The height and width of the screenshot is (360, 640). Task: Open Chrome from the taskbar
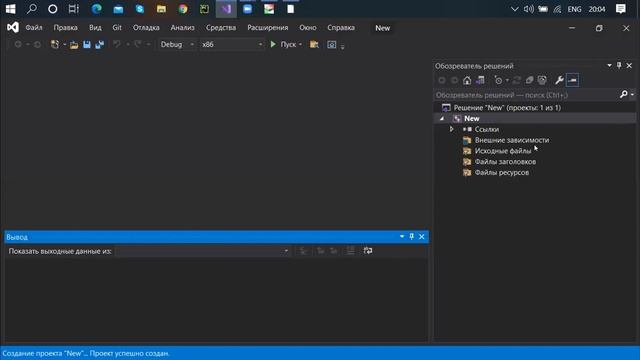tap(183, 9)
